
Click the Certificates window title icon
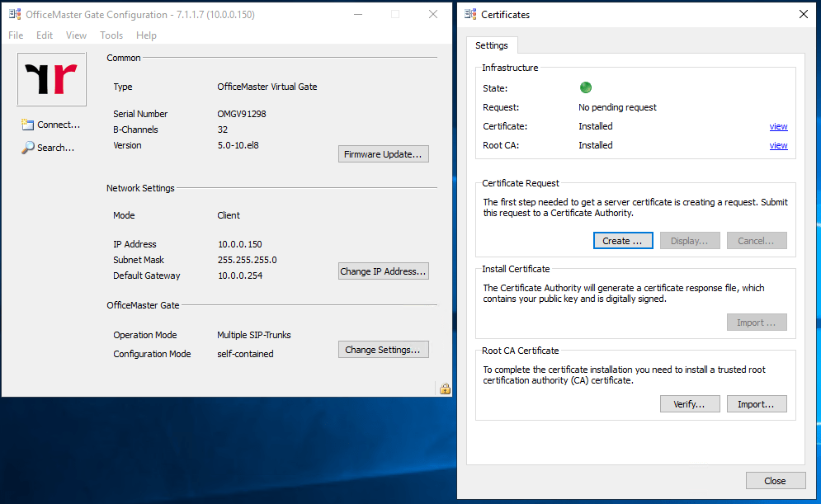pyautogui.click(x=470, y=15)
